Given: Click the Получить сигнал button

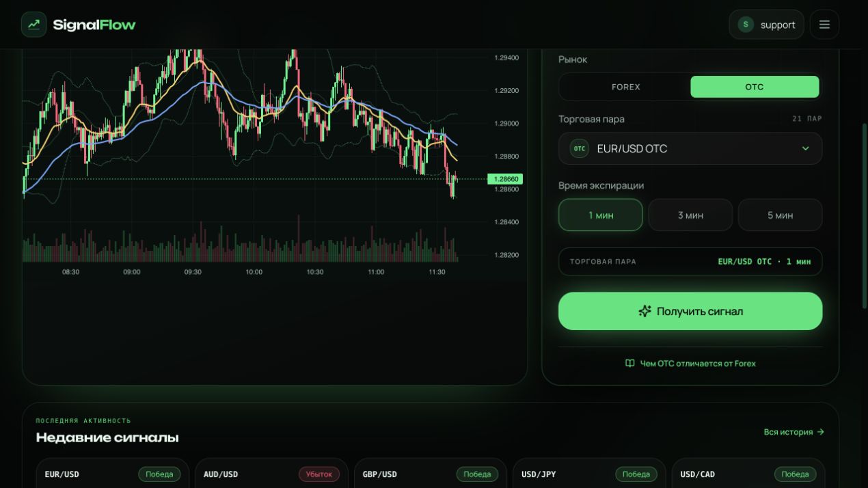Looking at the screenshot, I should 690,311.
